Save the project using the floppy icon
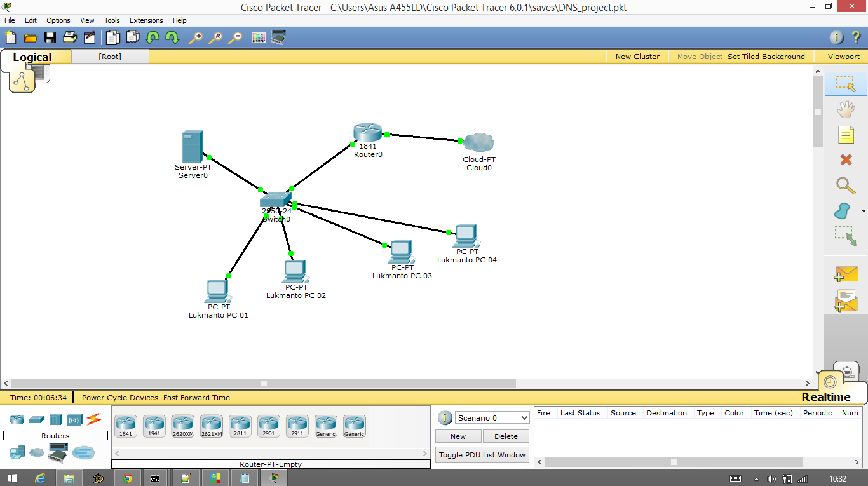 (x=50, y=37)
